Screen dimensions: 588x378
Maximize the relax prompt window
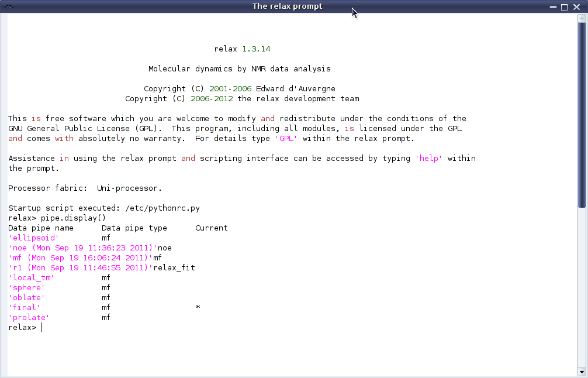click(x=565, y=6)
